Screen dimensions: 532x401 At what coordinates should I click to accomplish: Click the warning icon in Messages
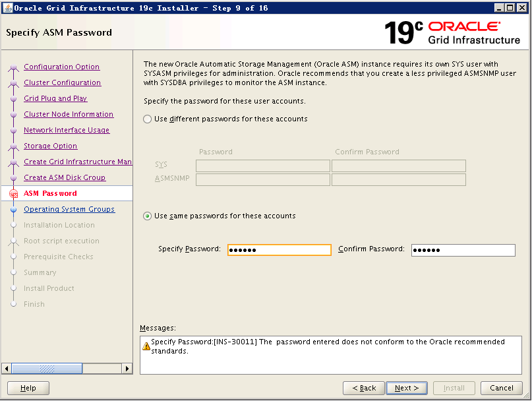146,346
